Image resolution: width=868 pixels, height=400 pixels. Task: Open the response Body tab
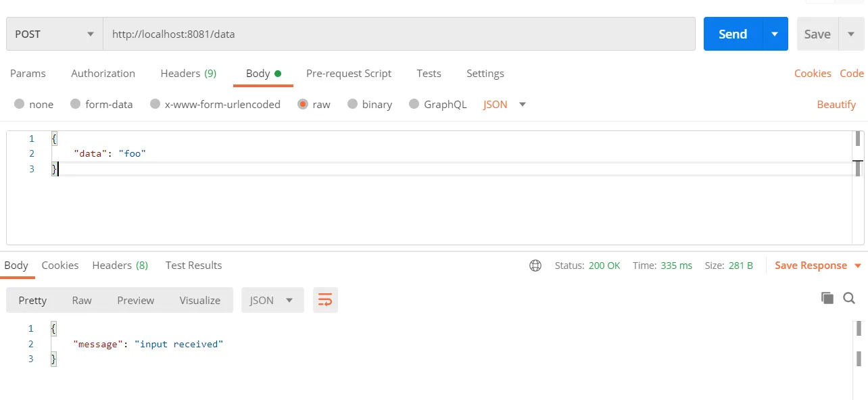(x=16, y=265)
